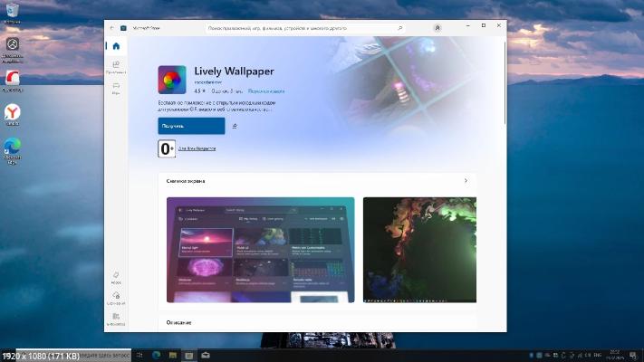This screenshot has width=644, height=362.
Task: Open Mail from the taskbar
Action: pyautogui.click(x=206, y=356)
